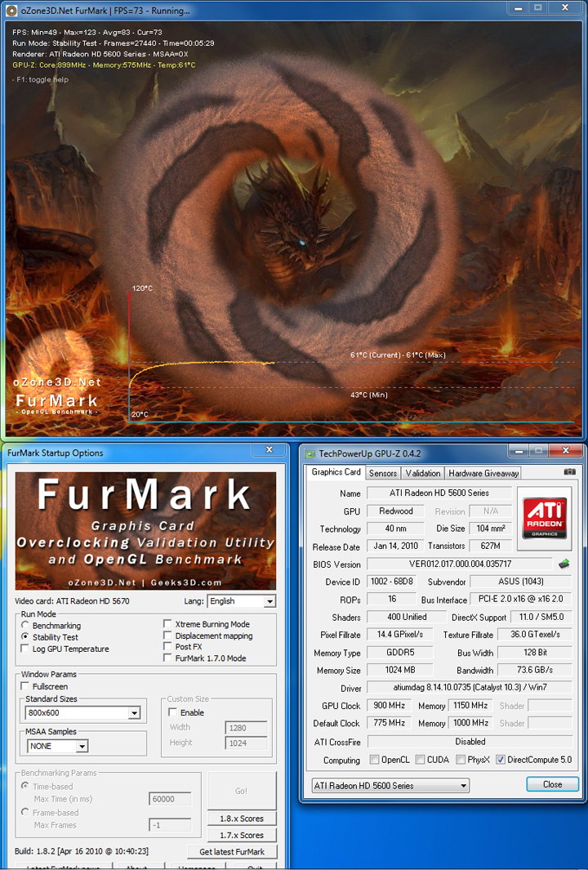Tick FurMark 1.7.0 Mode
588x870 pixels.
(167, 658)
